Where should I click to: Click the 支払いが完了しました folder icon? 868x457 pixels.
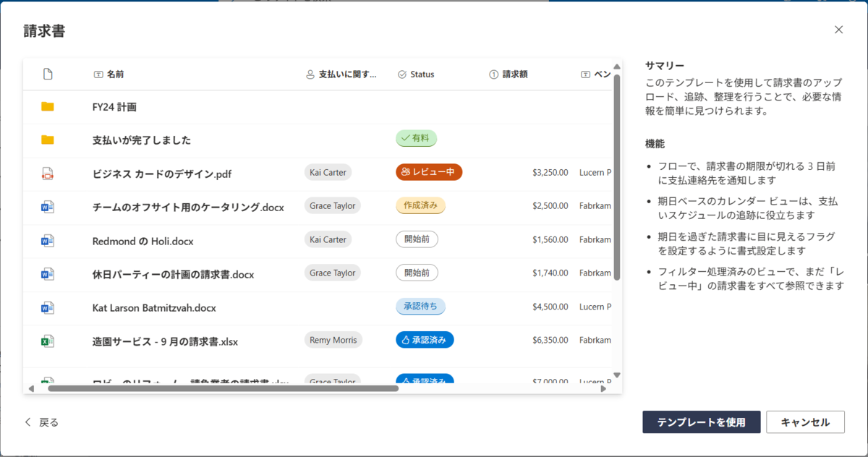pos(48,140)
